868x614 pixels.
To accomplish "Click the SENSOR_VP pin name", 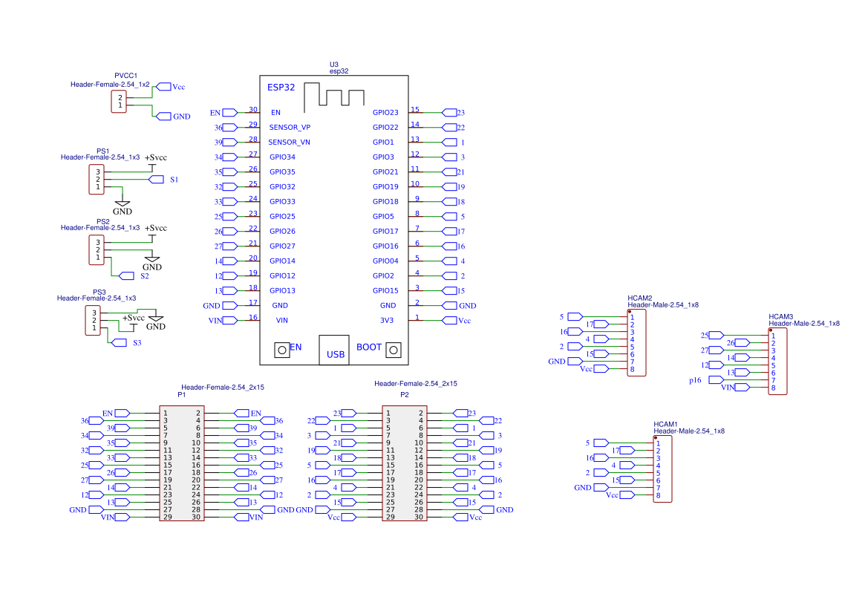I will click(290, 128).
